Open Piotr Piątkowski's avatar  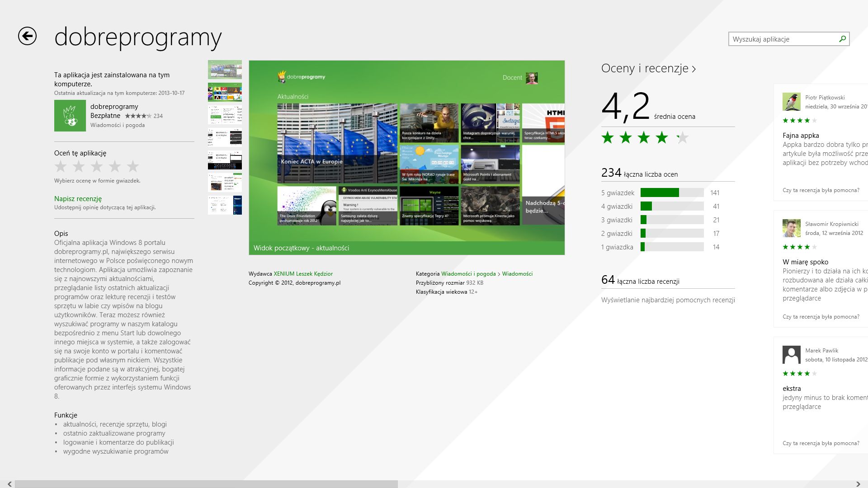coord(792,102)
